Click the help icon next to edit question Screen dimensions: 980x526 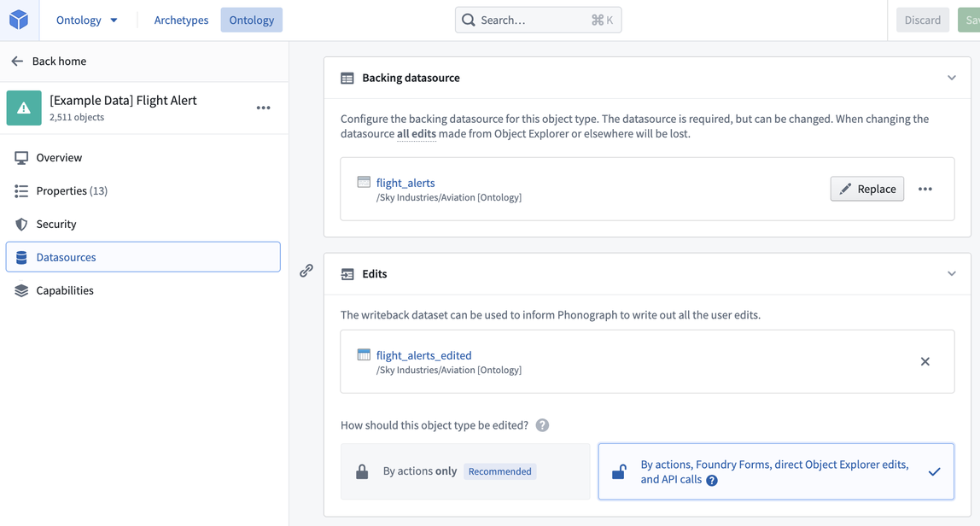click(x=542, y=425)
